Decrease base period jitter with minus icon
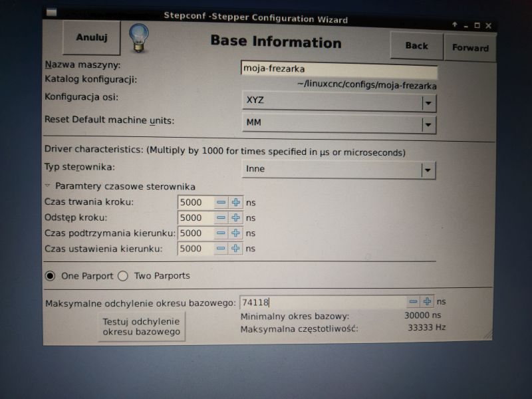 pos(413,301)
